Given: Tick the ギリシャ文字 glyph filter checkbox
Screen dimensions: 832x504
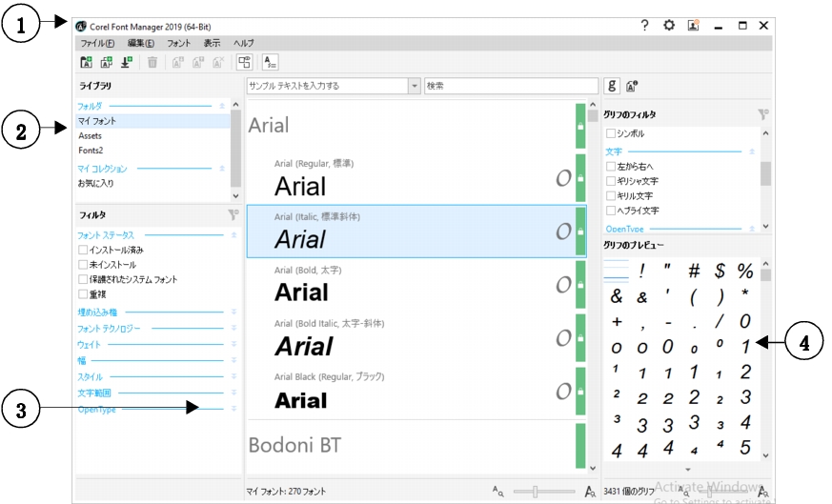Looking at the screenshot, I should (x=611, y=181).
